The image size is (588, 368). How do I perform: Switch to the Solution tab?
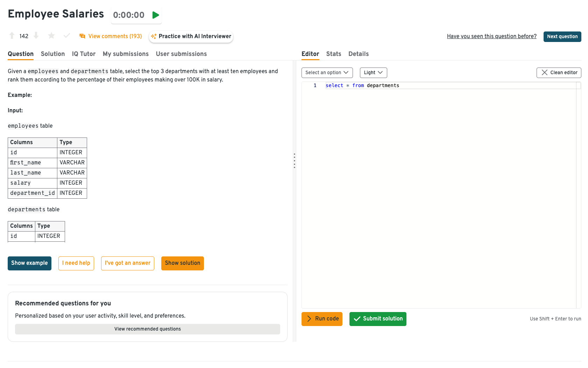53,54
